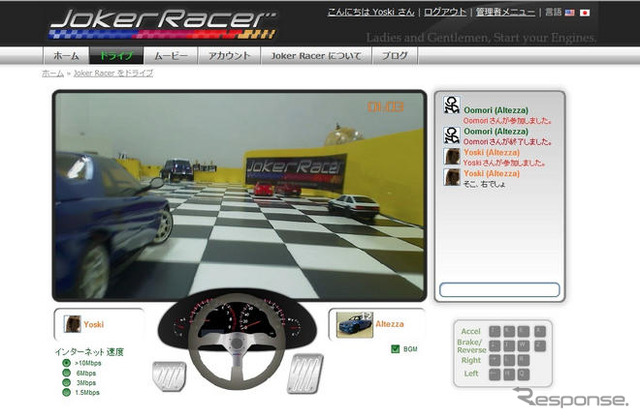640x419 pixels.
Task: Click Oomori's avatar on the finished message
Action: pyautogui.click(x=452, y=135)
